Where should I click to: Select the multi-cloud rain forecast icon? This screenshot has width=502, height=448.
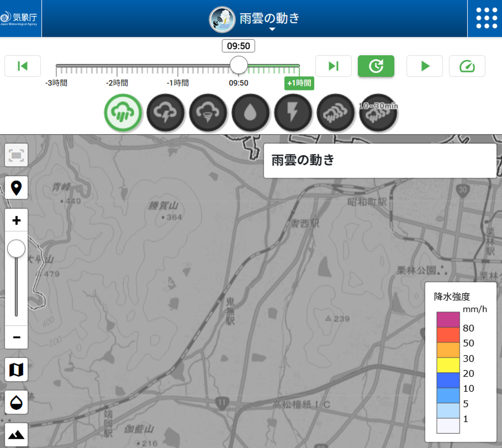[x=335, y=113]
